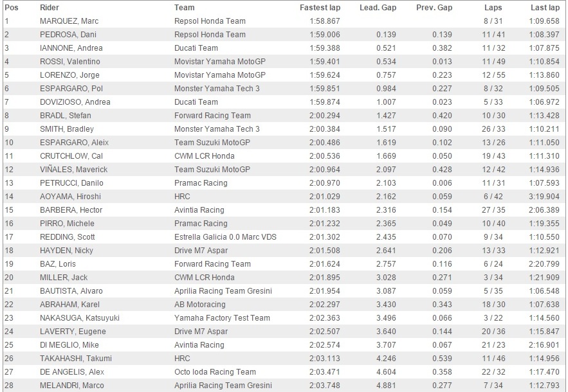Click Yamaha Factory Test Team entry
Viewport: 568px width, 392px height.
click(222, 318)
